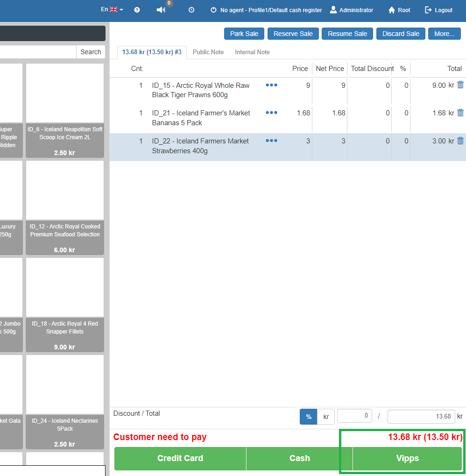
Task: Select ID_15 Arctic Royal Prawns row
Action: [288, 91]
